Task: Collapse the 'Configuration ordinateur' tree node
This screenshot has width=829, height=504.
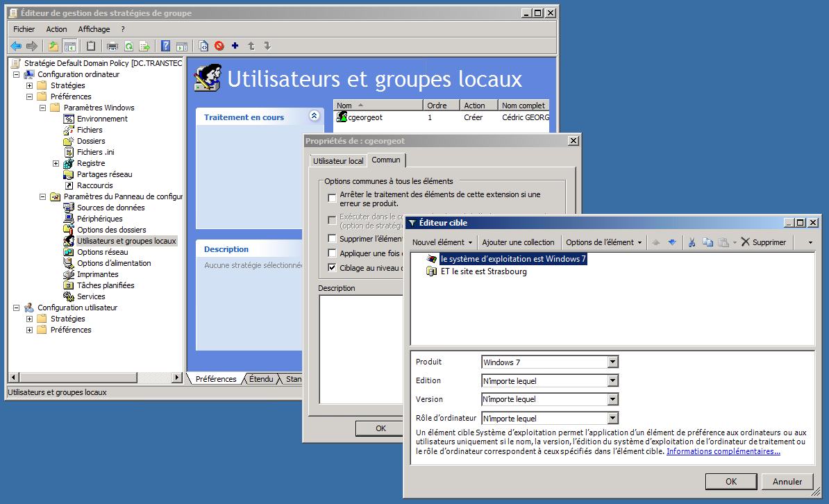Action: (x=17, y=74)
